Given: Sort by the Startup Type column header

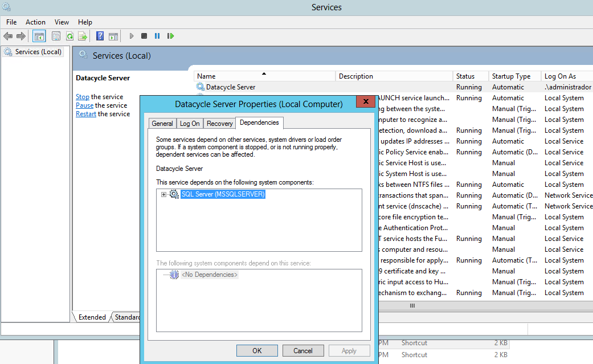Looking at the screenshot, I should [515, 76].
